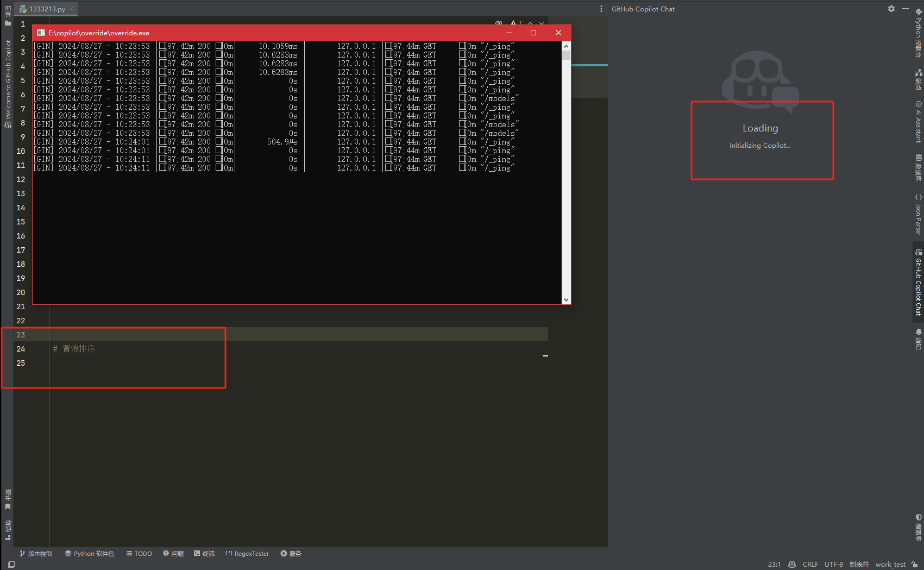The image size is (924, 570).
Task: Toggle the file read-only lock icon
Action: (915, 565)
